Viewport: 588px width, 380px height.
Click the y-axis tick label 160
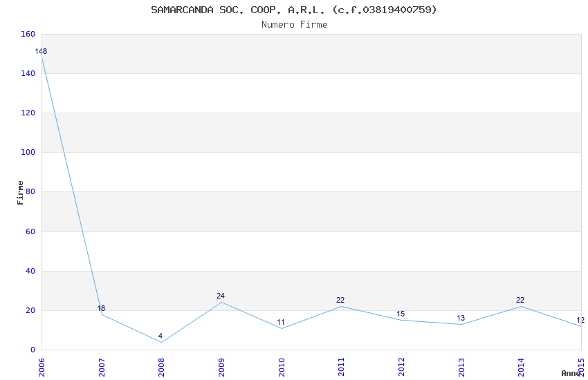(x=28, y=34)
